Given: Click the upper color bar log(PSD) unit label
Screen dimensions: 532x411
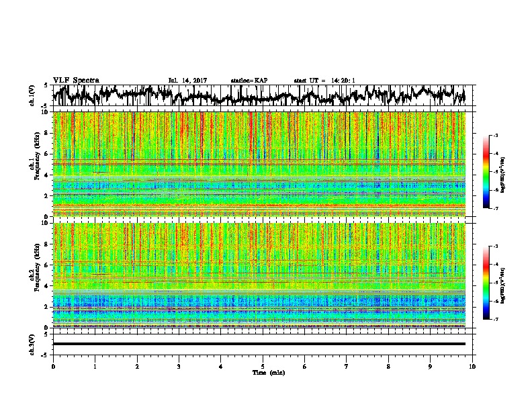Looking at the screenshot, I should tap(503, 175).
